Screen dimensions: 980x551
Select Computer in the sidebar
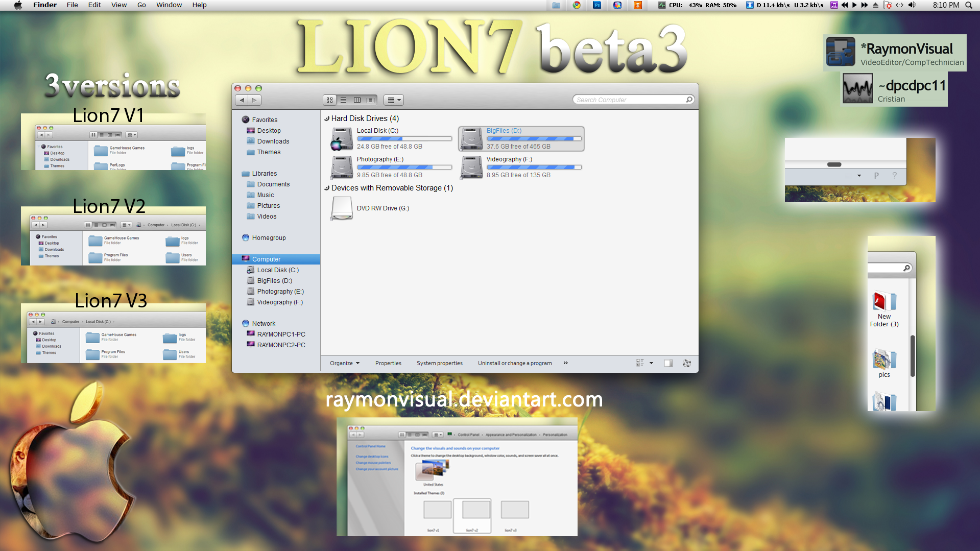(x=267, y=259)
